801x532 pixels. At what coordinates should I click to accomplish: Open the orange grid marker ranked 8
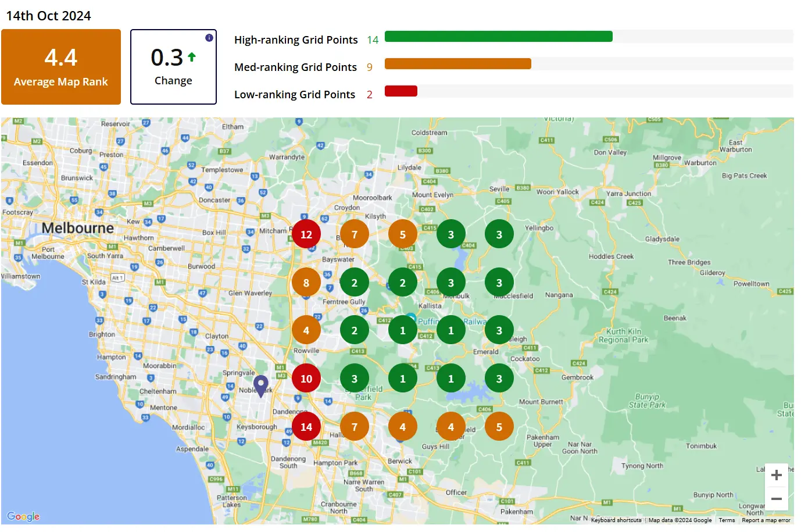(306, 283)
